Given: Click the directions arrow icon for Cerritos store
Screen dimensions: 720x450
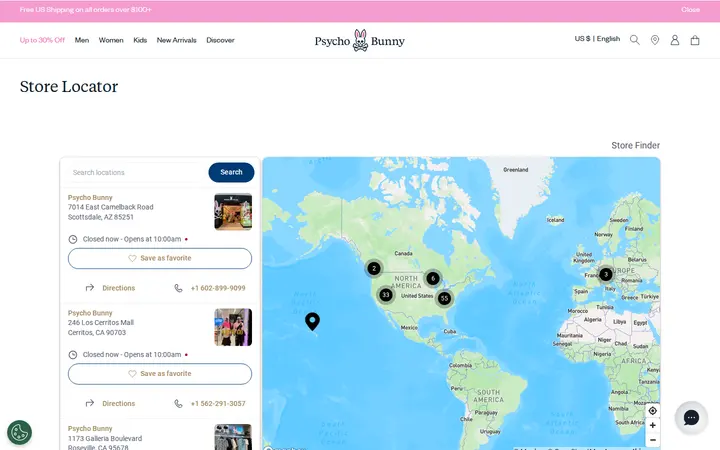Looking at the screenshot, I should [90, 403].
